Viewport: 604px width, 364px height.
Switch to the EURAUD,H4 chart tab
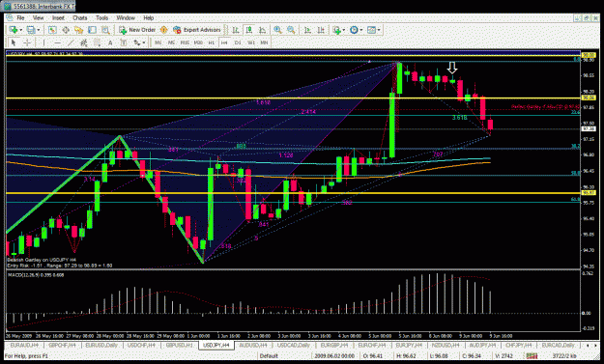(24, 345)
